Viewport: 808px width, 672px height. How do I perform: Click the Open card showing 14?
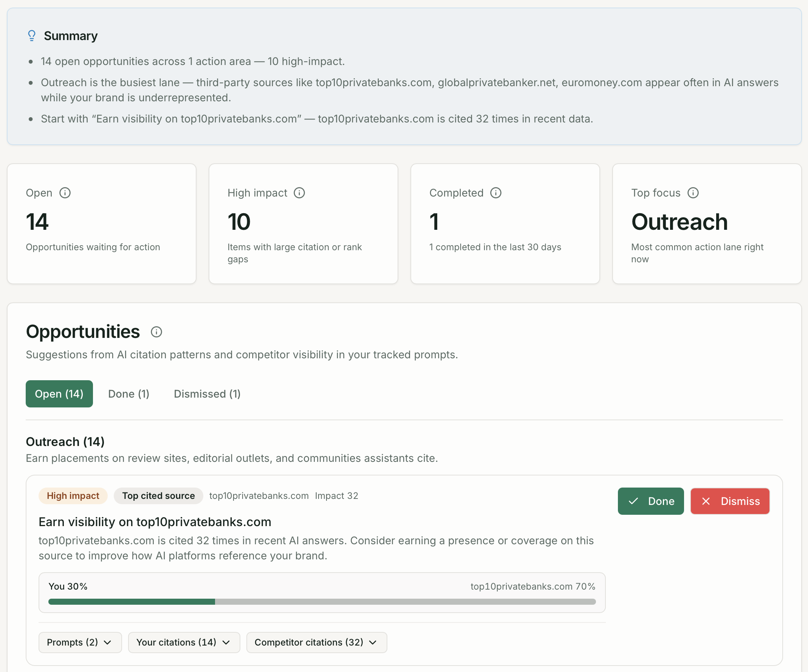tap(102, 224)
